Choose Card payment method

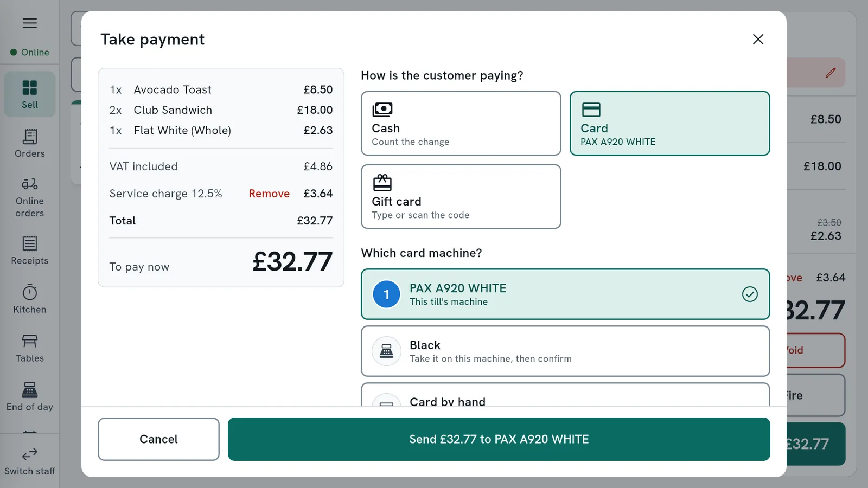[x=669, y=123]
